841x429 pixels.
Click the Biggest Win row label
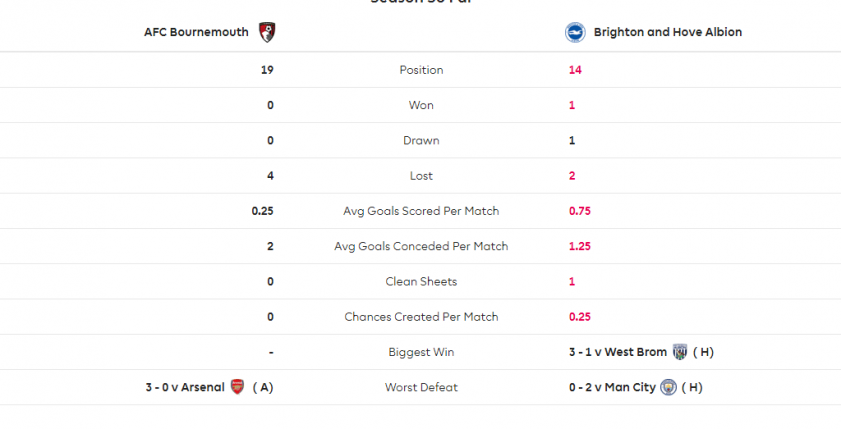point(421,352)
